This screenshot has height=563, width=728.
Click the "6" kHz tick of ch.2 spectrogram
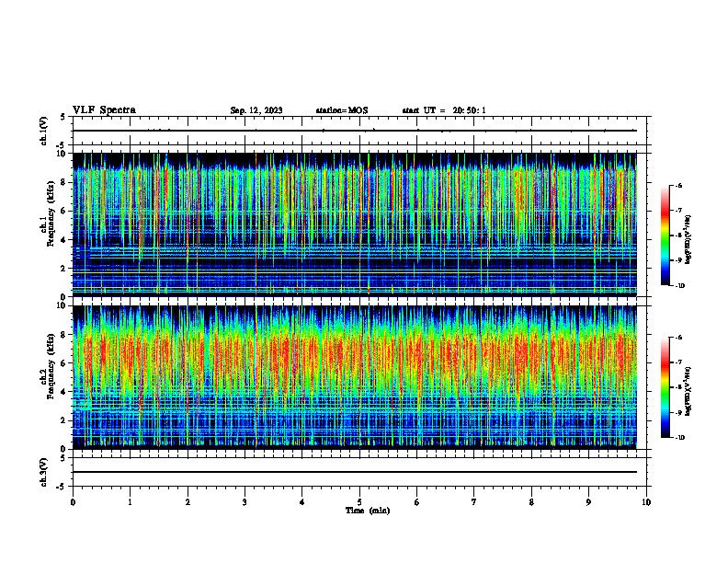pyautogui.click(x=64, y=363)
